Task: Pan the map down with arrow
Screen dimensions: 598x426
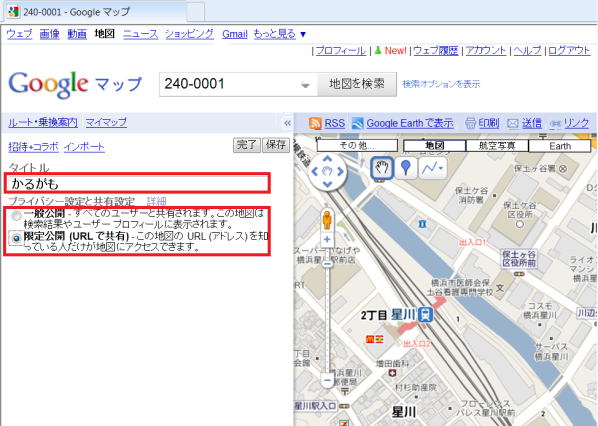Action: coord(327,184)
